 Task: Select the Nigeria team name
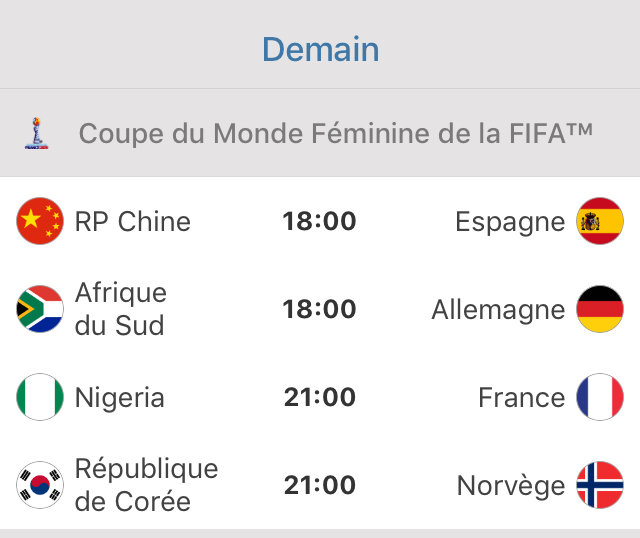coord(120,397)
